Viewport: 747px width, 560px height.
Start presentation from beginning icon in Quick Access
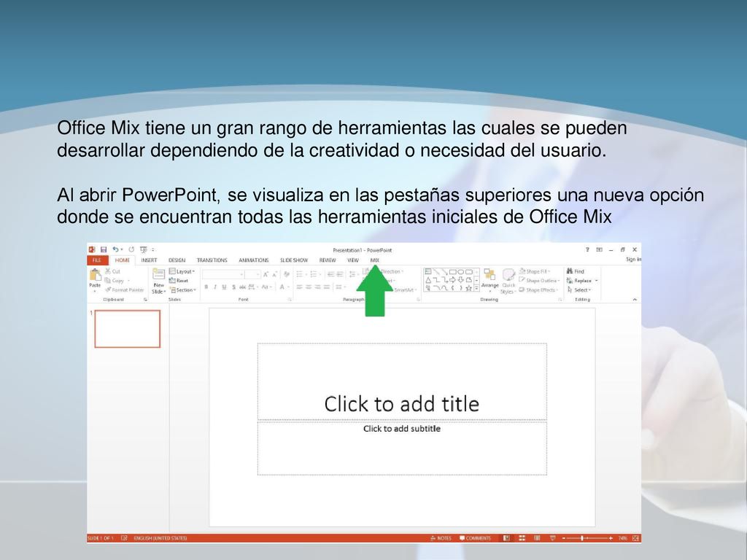[x=144, y=249]
